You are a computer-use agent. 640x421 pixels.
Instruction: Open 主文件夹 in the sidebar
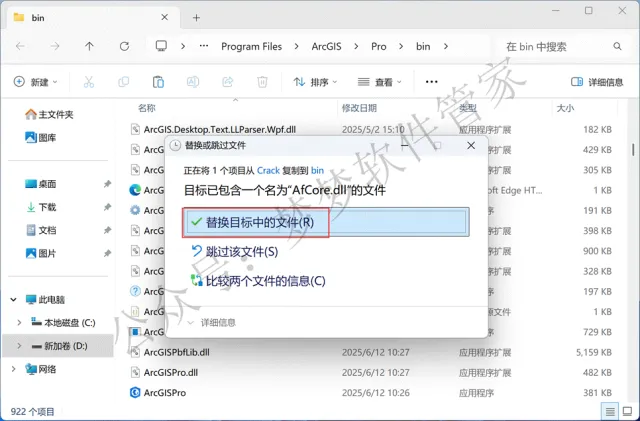[x=49, y=114]
